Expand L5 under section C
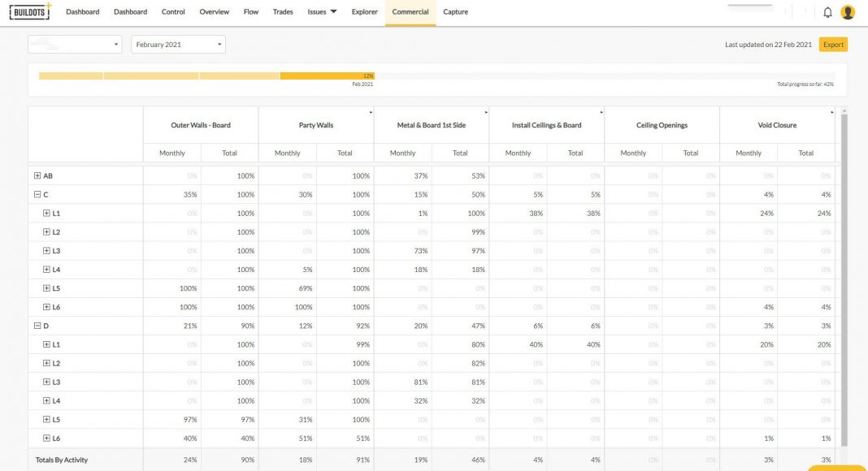This screenshot has height=471, width=868. pyautogui.click(x=46, y=288)
